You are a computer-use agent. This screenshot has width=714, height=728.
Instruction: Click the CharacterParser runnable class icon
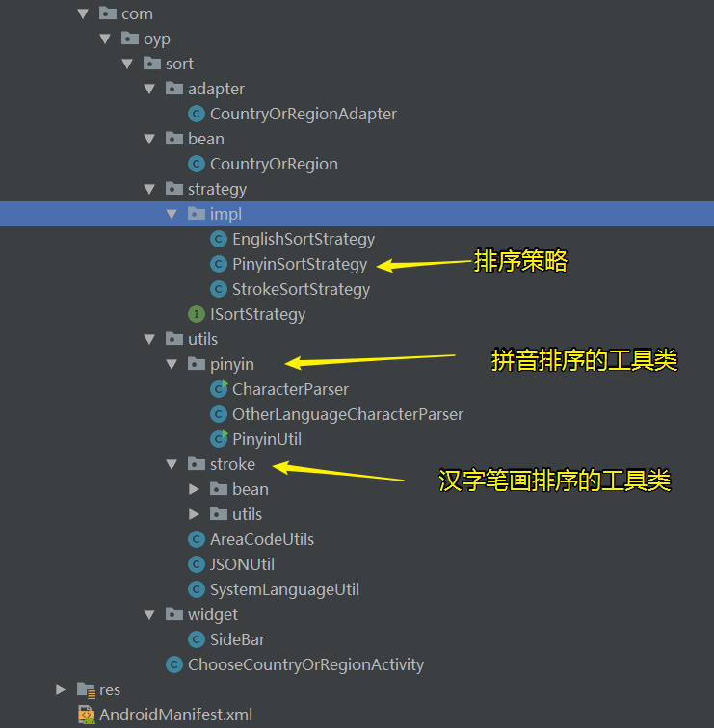click(219, 389)
